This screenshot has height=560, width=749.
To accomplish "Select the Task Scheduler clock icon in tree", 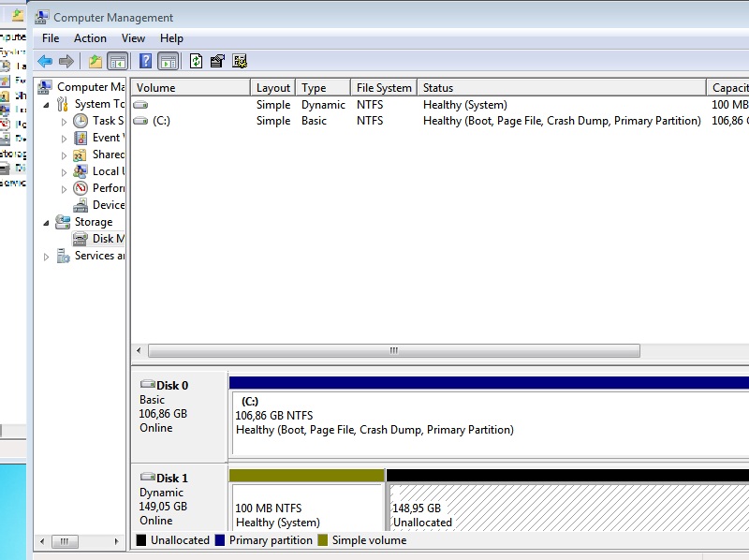I will 81,121.
